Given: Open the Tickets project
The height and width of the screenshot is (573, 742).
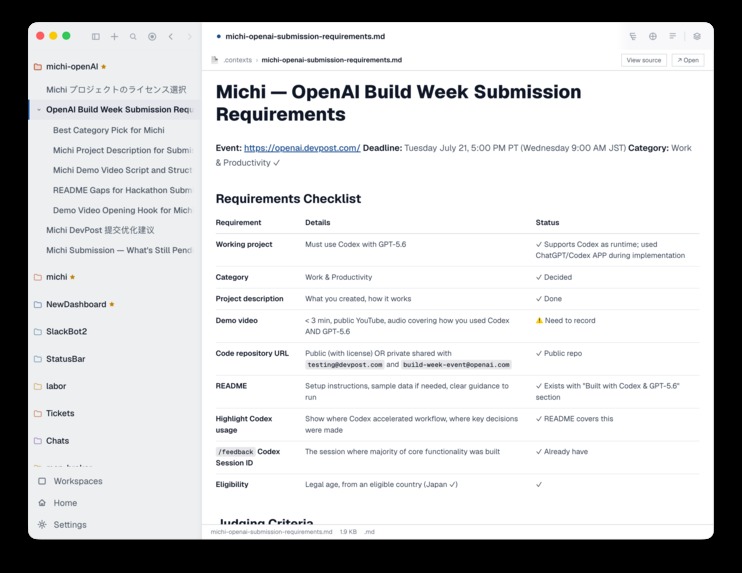Looking at the screenshot, I should point(60,414).
